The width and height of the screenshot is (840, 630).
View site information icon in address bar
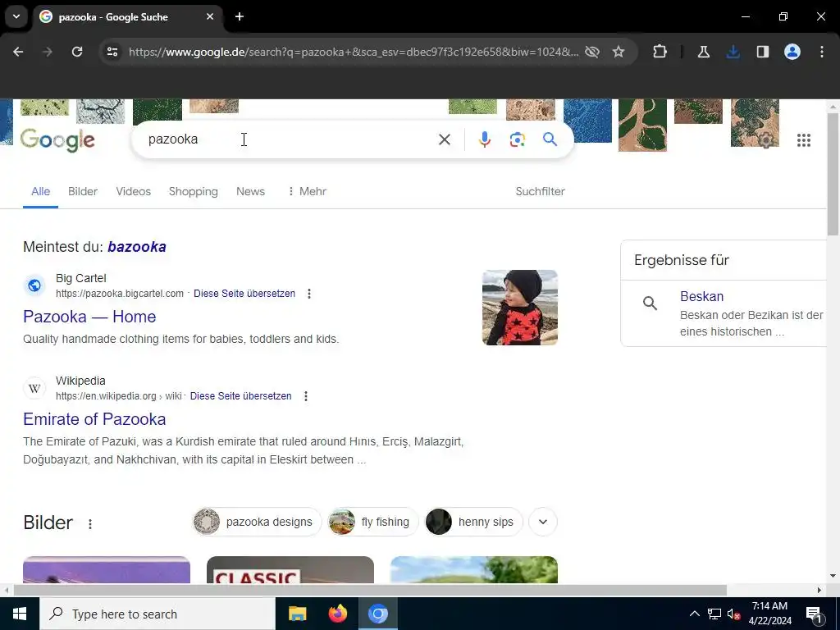point(112,52)
